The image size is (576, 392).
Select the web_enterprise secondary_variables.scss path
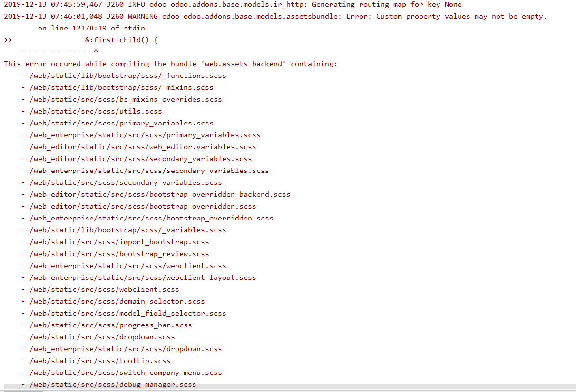point(149,171)
